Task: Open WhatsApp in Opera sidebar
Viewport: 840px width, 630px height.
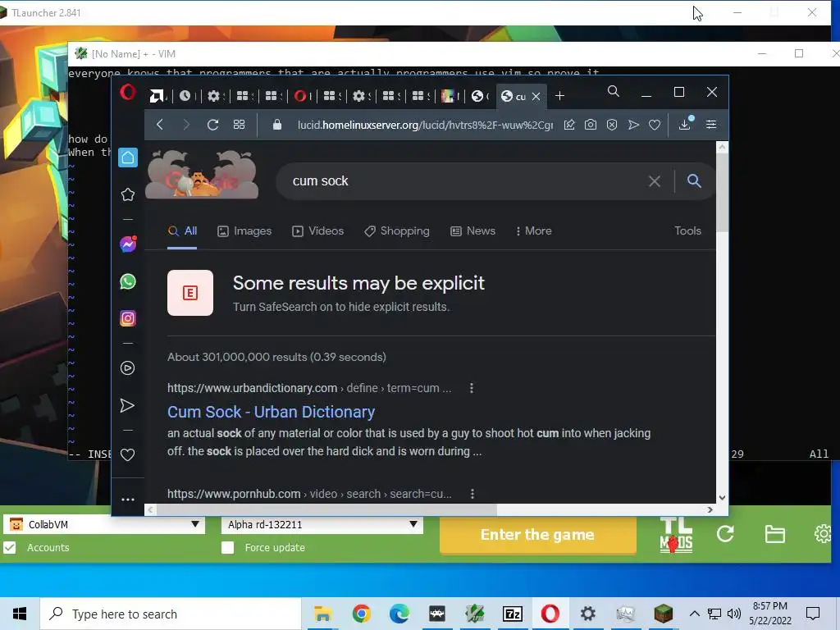Action: coord(128,281)
